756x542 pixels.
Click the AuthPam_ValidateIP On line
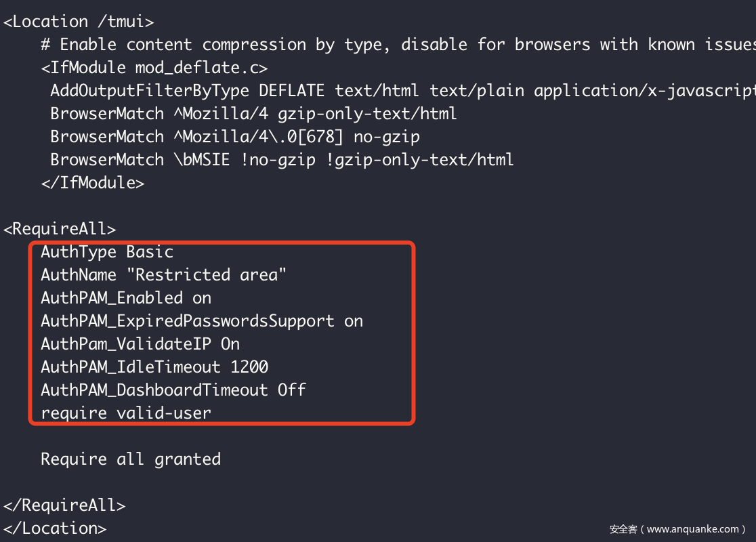pyautogui.click(x=140, y=344)
